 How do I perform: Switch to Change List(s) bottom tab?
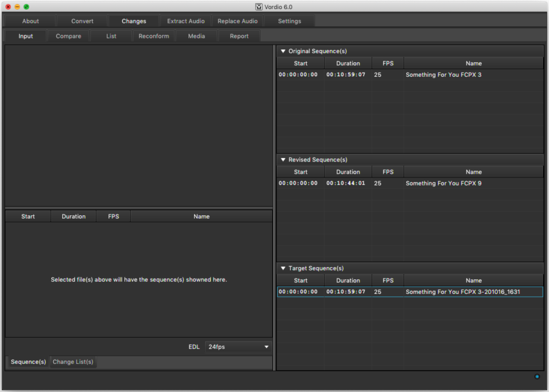pos(73,362)
